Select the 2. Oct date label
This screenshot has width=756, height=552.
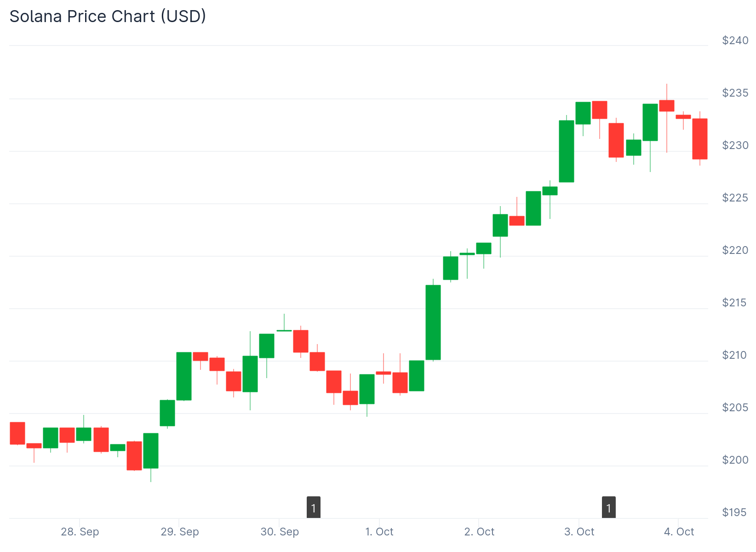click(479, 532)
